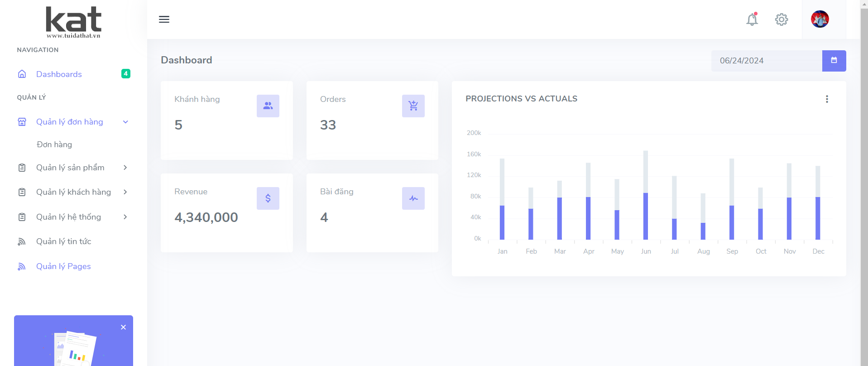The image size is (868, 366).
Task: Close the promo banner in sidebar
Action: 123,327
